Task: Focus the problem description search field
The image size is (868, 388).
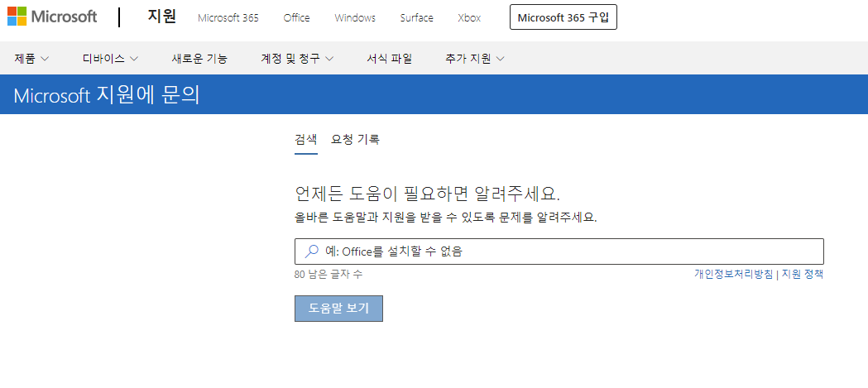Action: 559,251
